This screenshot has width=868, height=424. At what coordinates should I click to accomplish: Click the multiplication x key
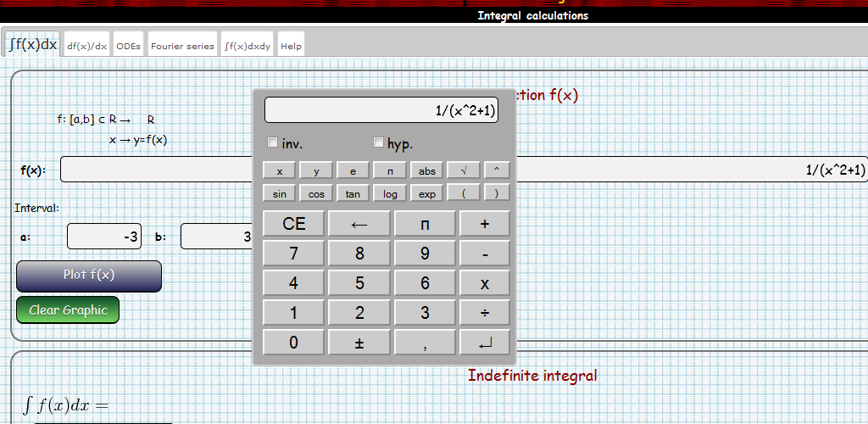pyautogui.click(x=485, y=283)
